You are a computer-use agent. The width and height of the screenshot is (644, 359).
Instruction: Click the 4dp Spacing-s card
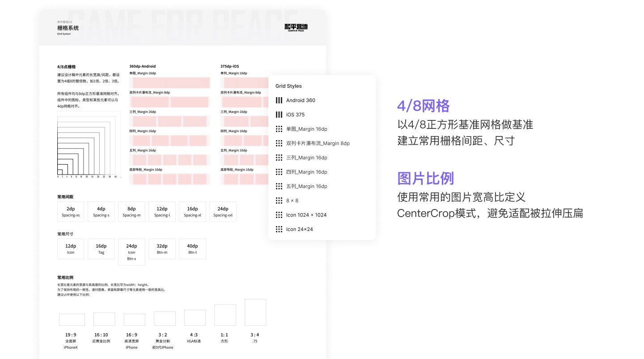coord(101,212)
